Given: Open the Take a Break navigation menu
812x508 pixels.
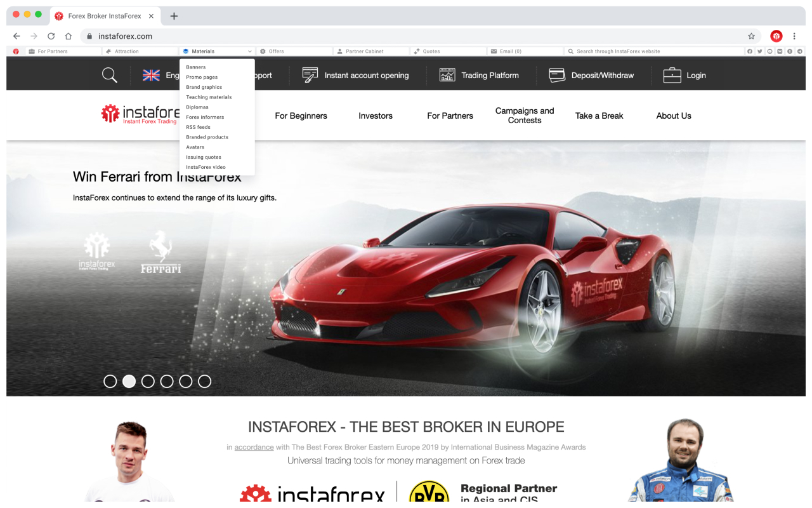Looking at the screenshot, I should 599,116.
